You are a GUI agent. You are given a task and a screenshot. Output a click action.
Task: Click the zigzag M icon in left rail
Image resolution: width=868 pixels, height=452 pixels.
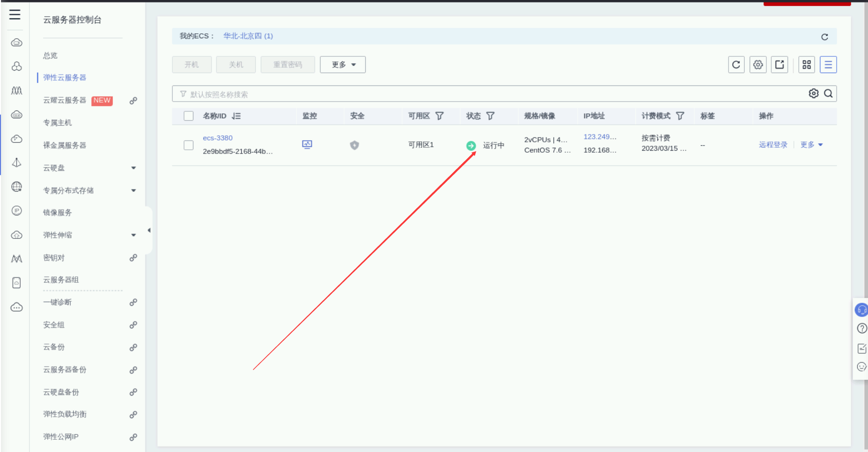pos(17,259)
